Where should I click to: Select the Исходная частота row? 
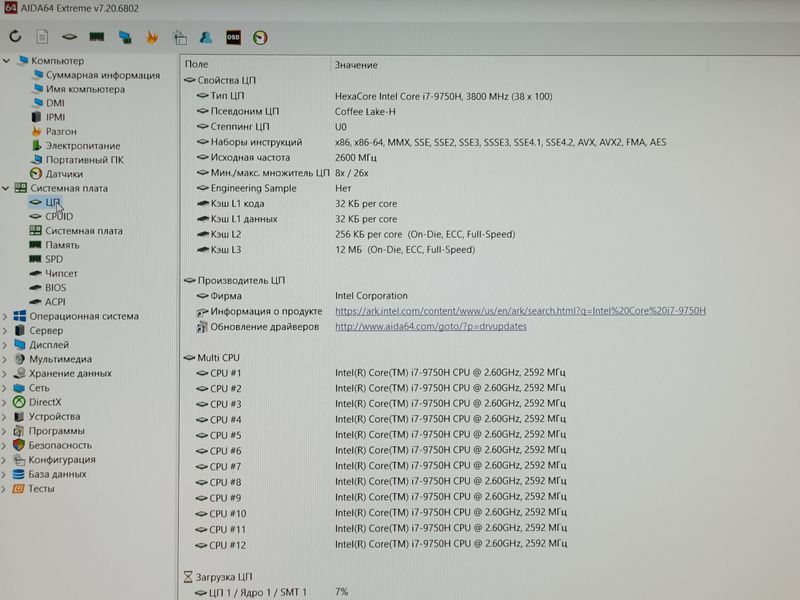point(287,158)
